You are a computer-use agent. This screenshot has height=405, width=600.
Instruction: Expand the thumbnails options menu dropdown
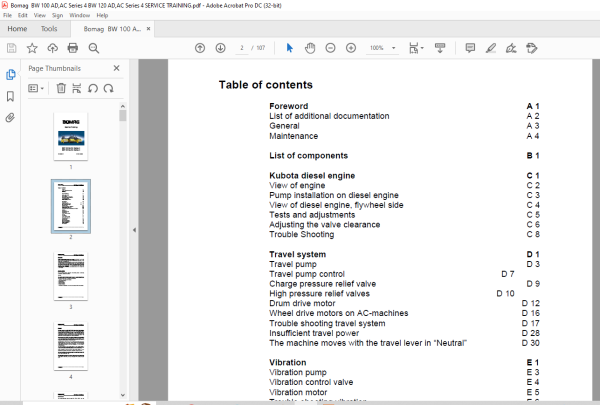click(36, 88)
